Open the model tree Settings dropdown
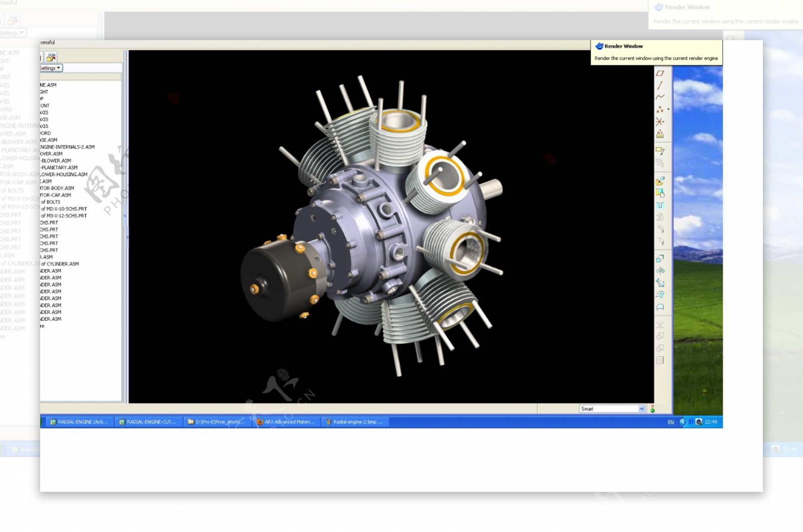The height and width of the screenshot is (532, 803). point(51,68)
